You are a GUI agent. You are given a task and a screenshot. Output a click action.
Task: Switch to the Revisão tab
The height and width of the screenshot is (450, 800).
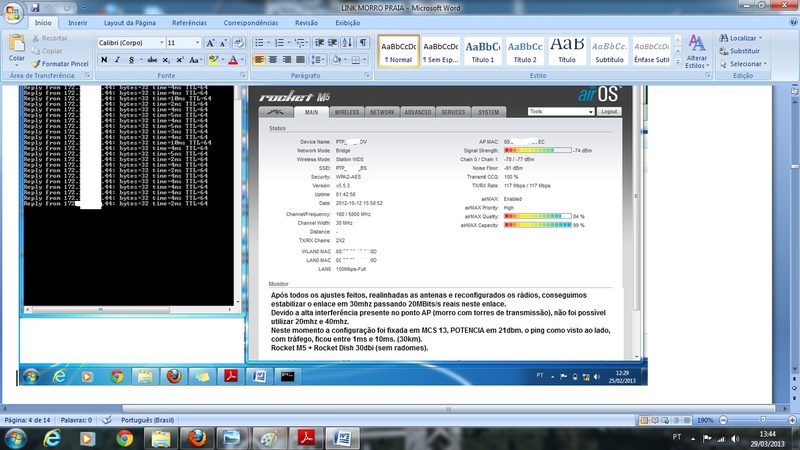click(306, 23)
